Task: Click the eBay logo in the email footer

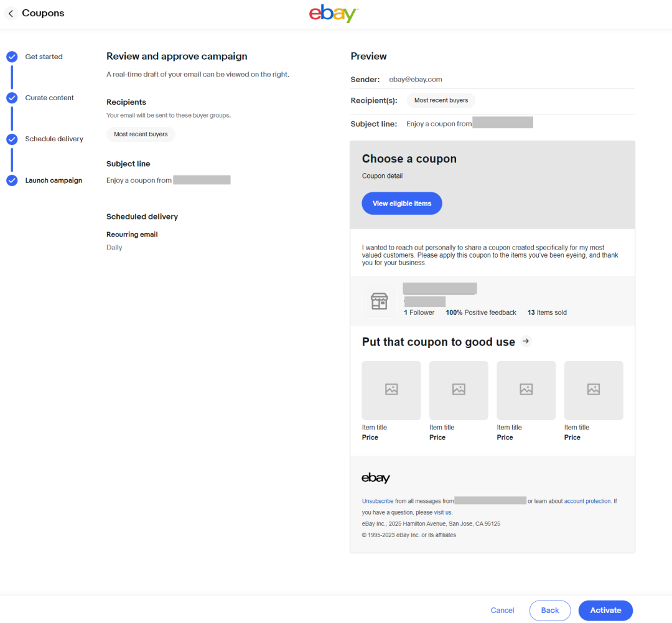Action: 376,477
